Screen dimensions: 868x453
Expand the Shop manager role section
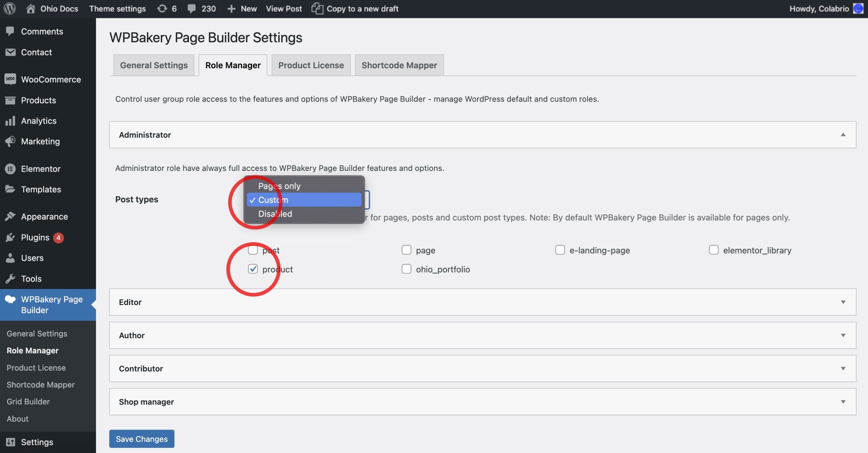click(482, 402)
